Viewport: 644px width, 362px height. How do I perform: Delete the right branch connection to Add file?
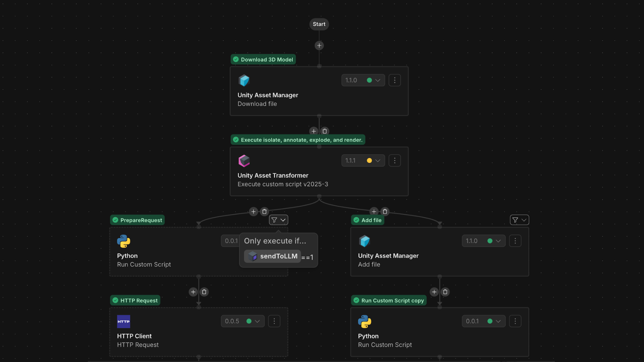[385, 212]
